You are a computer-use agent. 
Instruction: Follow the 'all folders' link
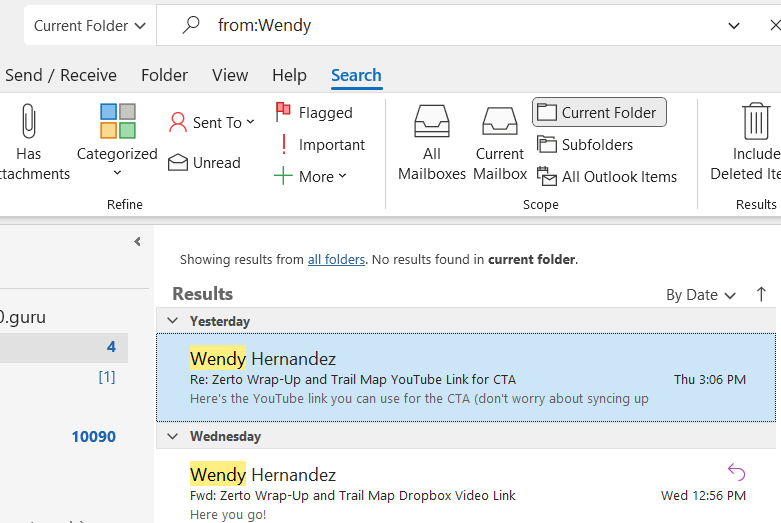coord(336,260)
